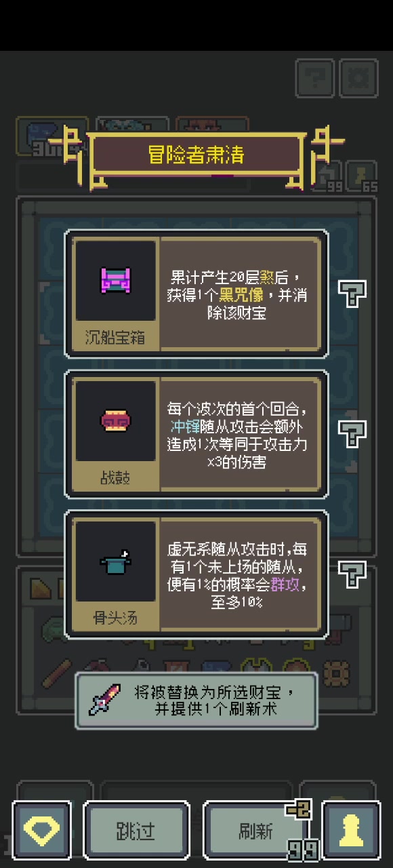Click the 刷新 refresh button
Image resolution: width=393 pixels, height=868 pixels.
click(x=256, y=831)
